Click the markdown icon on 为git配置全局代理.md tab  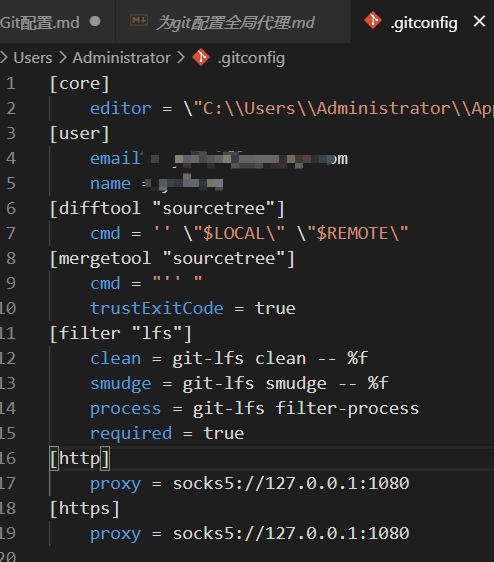[x=139, y=21]
